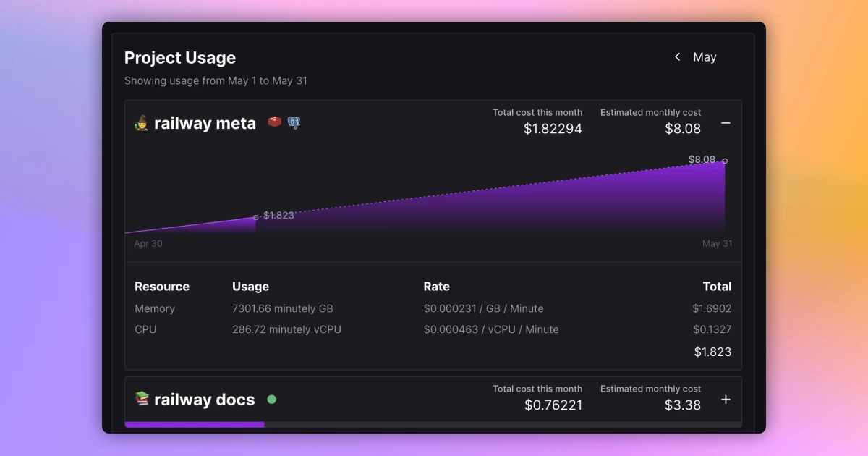
Task: Click the $1.6902 memory total
Action: [x=712, y=308]
